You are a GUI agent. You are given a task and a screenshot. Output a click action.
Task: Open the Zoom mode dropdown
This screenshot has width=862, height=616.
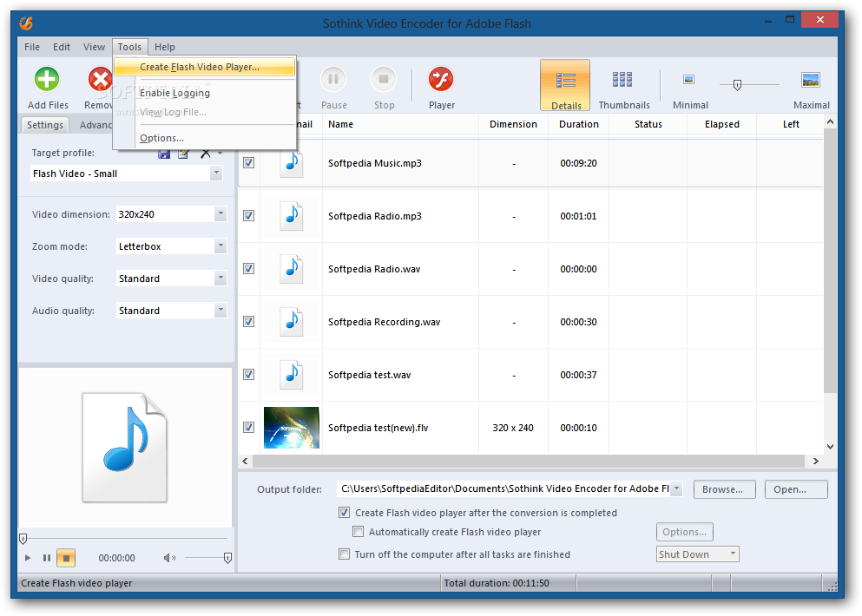click(x=220, y=246)
